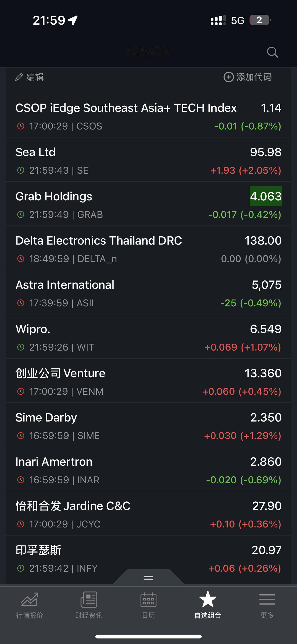
Task: Open 印孚瑟斯 INFY stock entry
Action: [148, 557]
